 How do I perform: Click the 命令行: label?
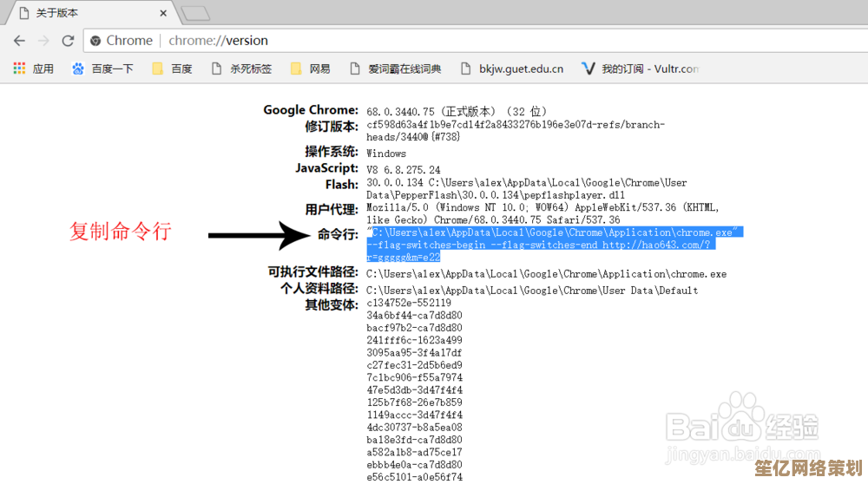tap(338, 234)
